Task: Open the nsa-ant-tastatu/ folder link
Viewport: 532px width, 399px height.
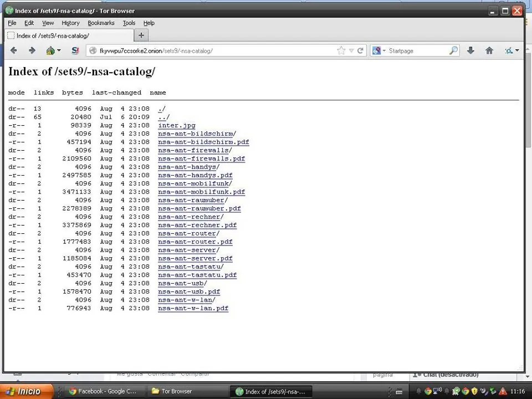Action: coord(191,267)
